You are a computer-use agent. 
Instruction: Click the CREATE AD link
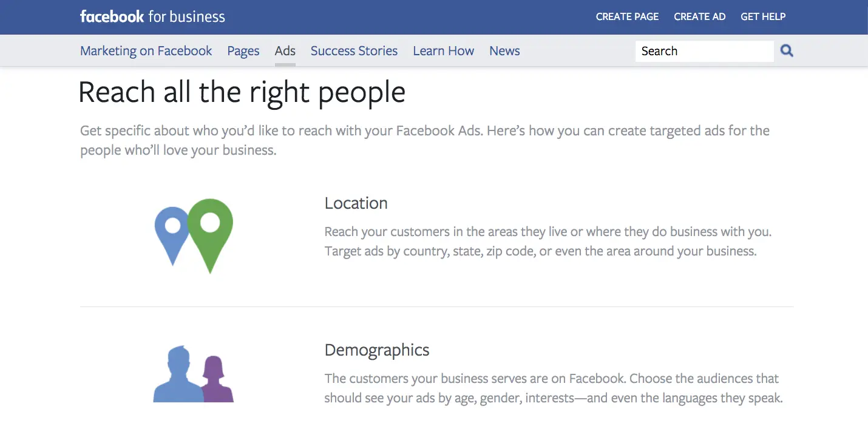tap(700, 17)
